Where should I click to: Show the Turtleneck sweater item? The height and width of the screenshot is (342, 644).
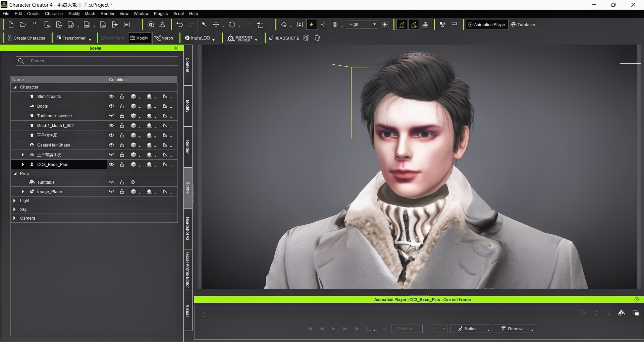coord(111,116)
